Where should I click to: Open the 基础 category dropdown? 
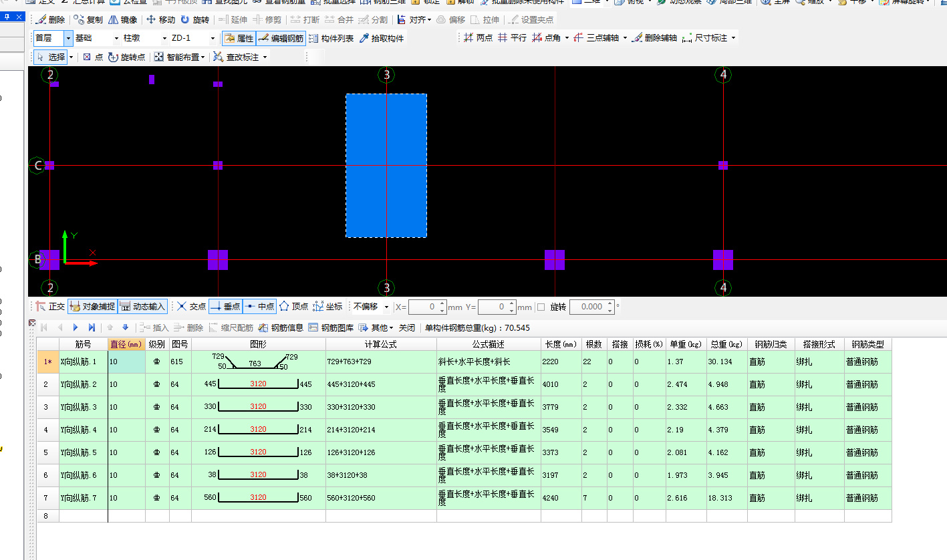point(117,39)
